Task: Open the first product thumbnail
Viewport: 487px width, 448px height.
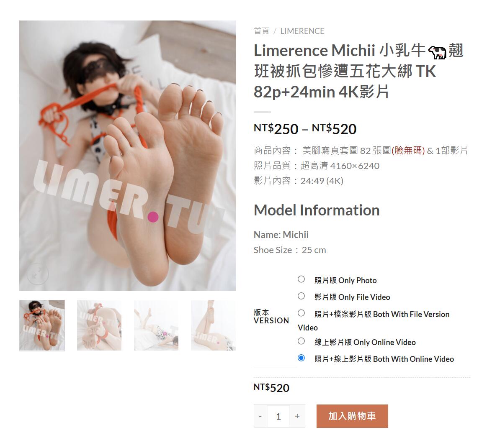Action: [42, 325]
